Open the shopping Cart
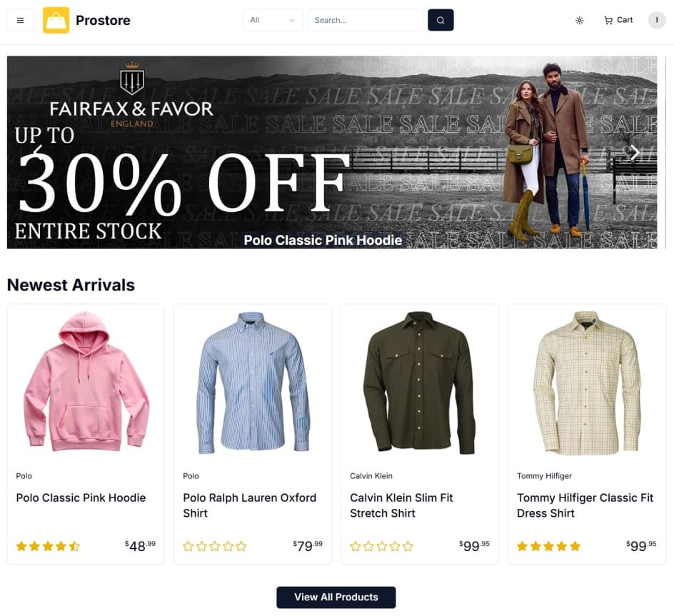Viewport: 674px width, 616px height. pos(618,20)
